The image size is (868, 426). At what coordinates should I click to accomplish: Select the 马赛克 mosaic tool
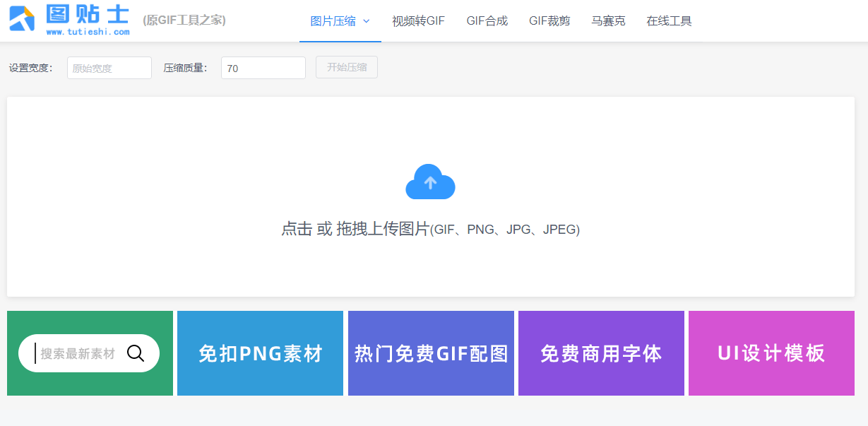(608, 21)
